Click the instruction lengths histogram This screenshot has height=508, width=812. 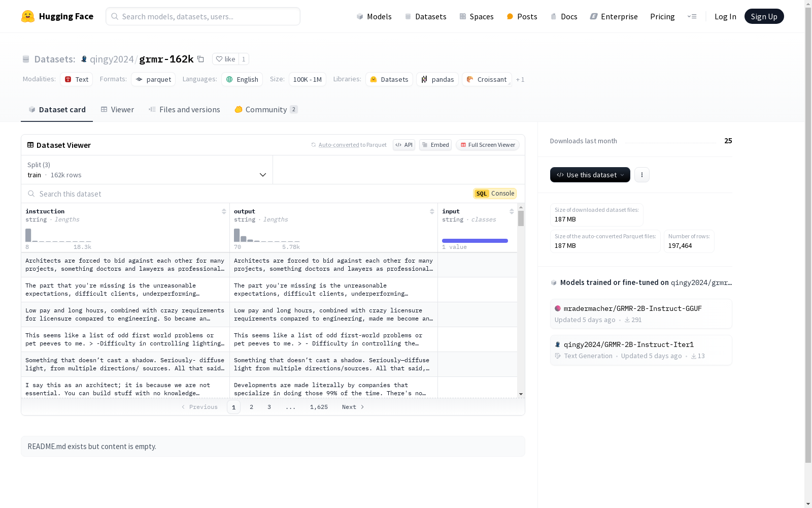click(x=58, y=235)
